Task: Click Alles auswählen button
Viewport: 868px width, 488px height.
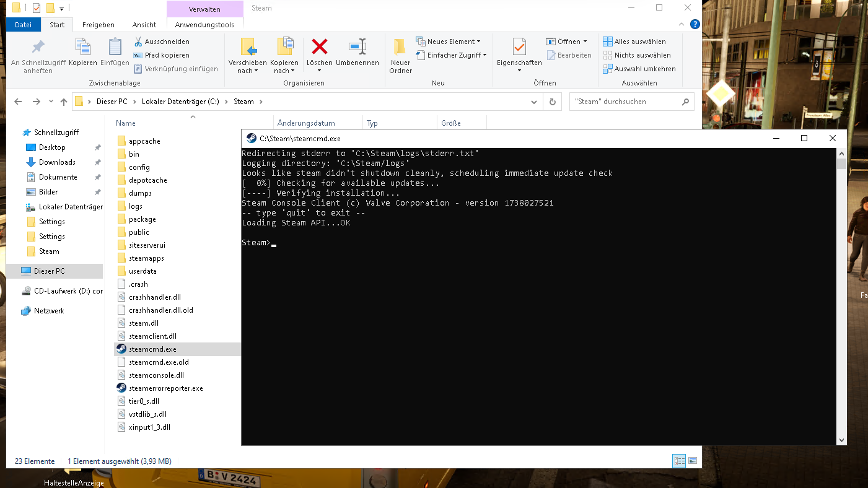Action: 634,41
